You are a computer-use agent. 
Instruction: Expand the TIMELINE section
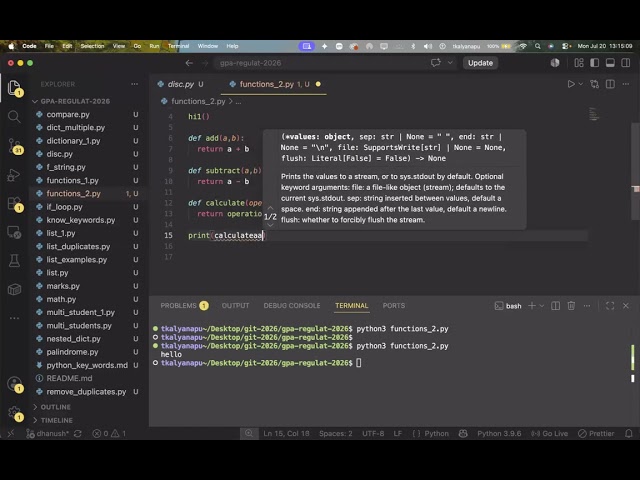pos(56,420)
